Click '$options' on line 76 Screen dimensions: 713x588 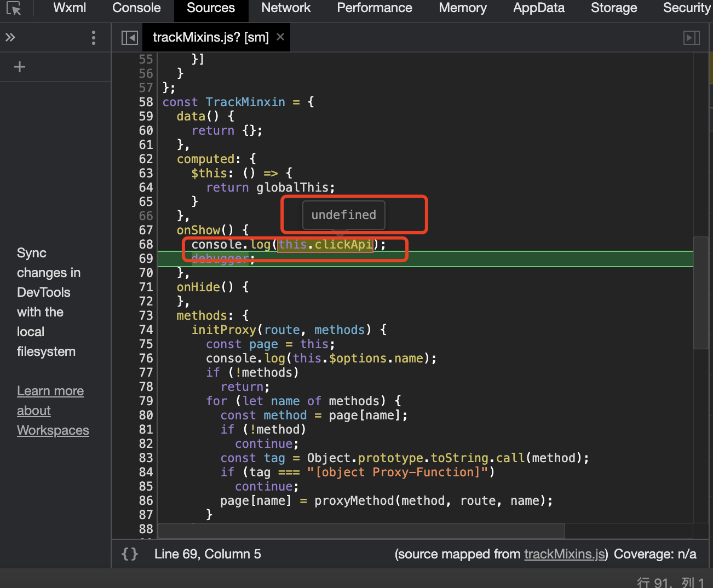[x=358, y=358]
